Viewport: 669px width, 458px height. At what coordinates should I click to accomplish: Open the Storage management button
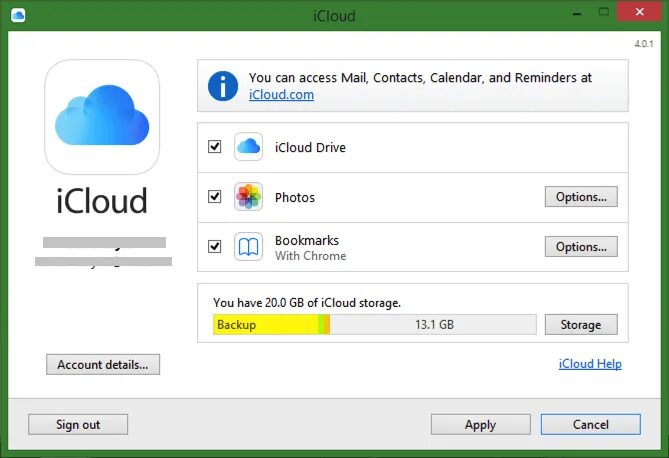click(x=581, y=325)
